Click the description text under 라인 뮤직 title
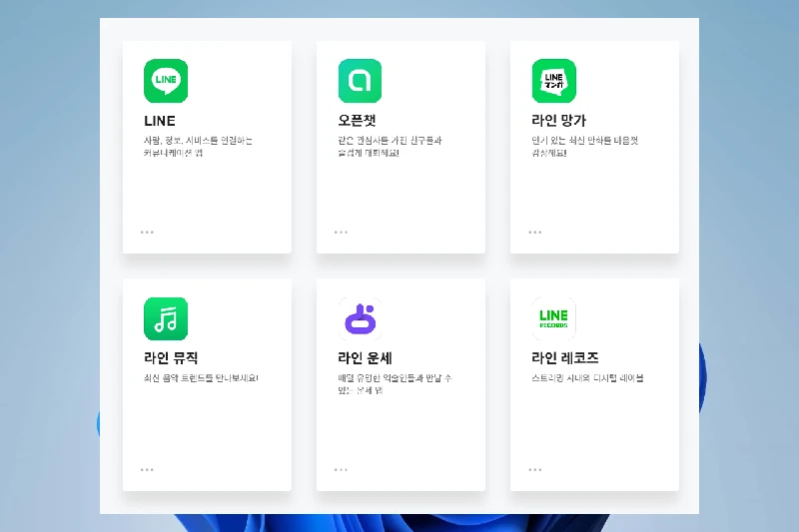799x532 pixels. coord(201,378)
